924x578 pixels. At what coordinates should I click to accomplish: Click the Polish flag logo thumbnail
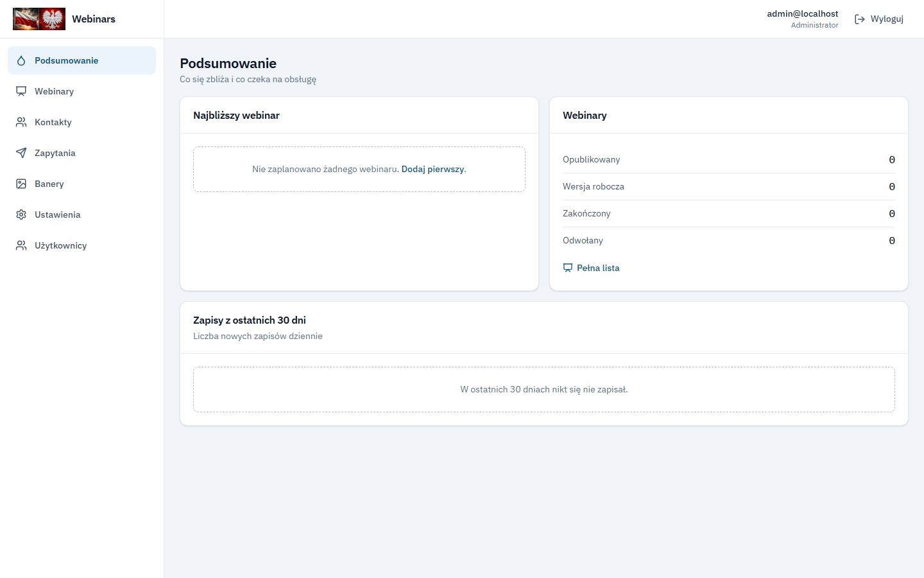pyautogui.click(x=39, y=19)
